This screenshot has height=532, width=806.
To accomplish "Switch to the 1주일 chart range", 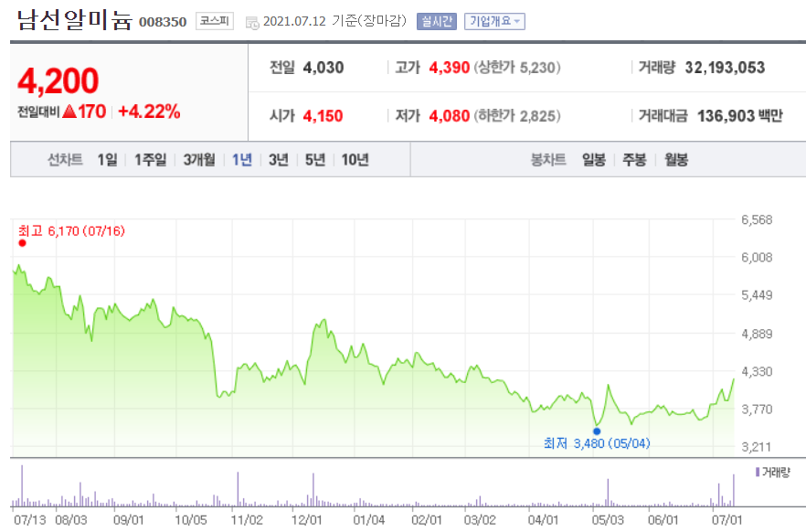I will (150, 160).
